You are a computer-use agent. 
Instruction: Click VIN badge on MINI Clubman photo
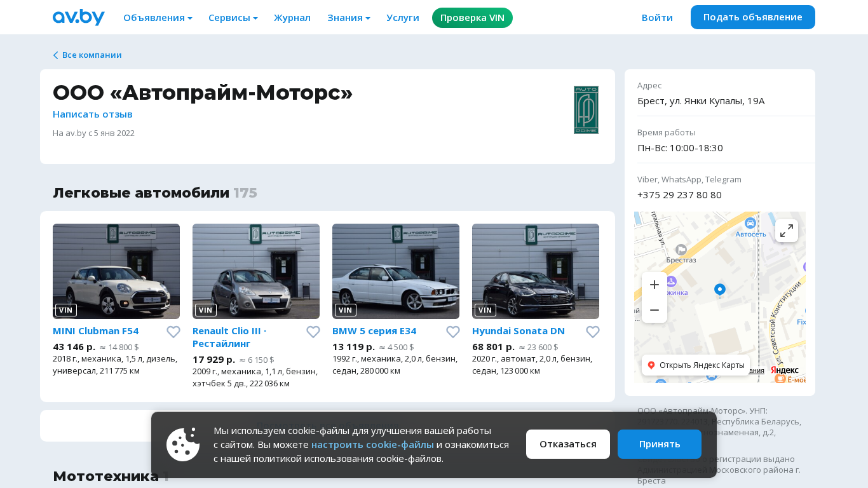tap(66, 310)
